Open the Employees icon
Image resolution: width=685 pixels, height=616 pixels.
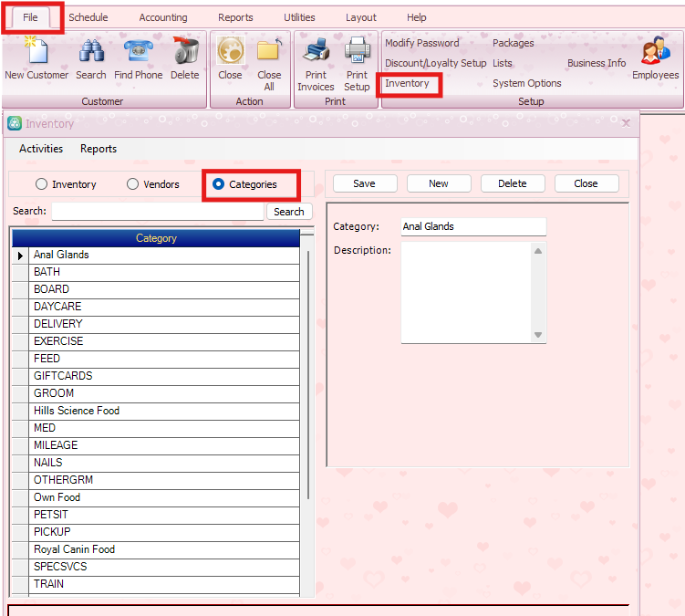coord(655,53)
